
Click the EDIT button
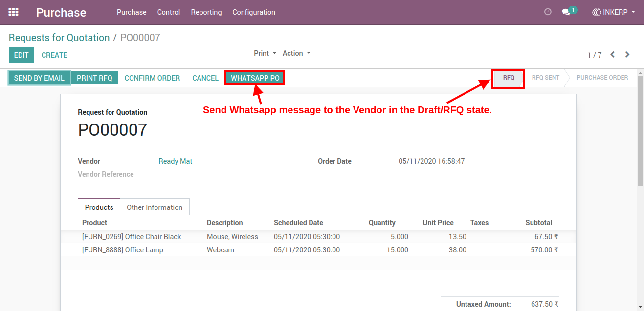coord(22,55)
